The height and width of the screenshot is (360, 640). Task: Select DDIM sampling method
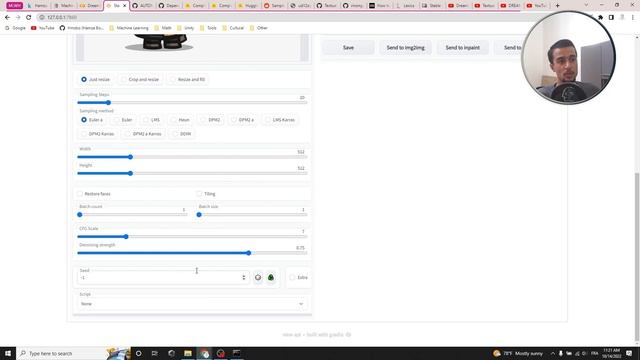pyautogui.click(x=182, y=133)
